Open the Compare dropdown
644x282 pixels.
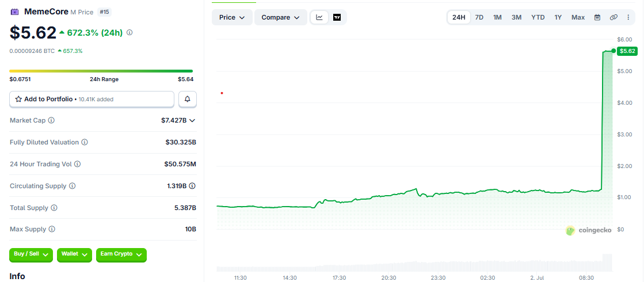(281, 17)
